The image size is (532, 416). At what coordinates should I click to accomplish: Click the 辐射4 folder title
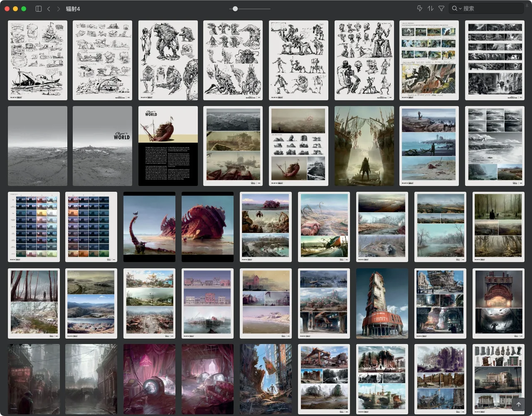click(x=73, y=9)
